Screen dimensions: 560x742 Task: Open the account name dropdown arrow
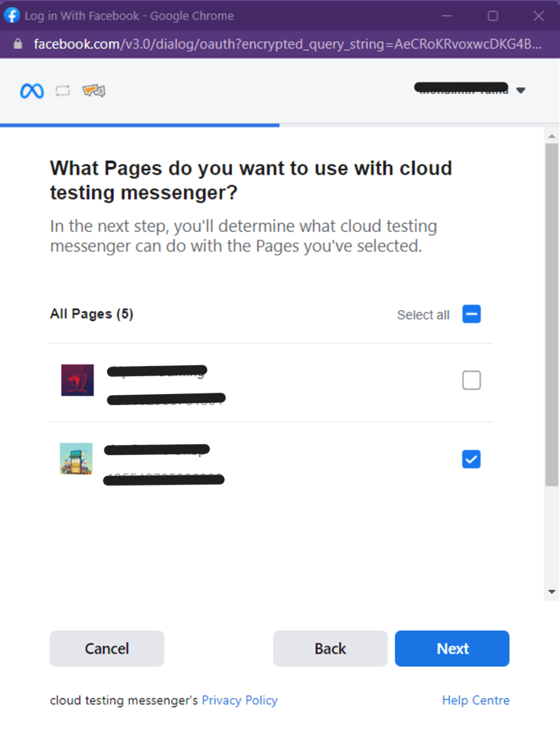[521, 91]
